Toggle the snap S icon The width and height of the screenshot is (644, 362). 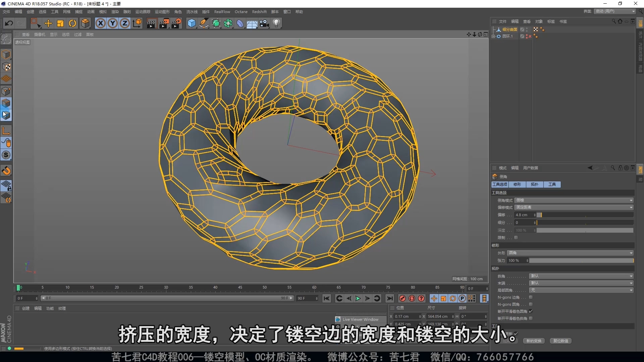[6, 155]
